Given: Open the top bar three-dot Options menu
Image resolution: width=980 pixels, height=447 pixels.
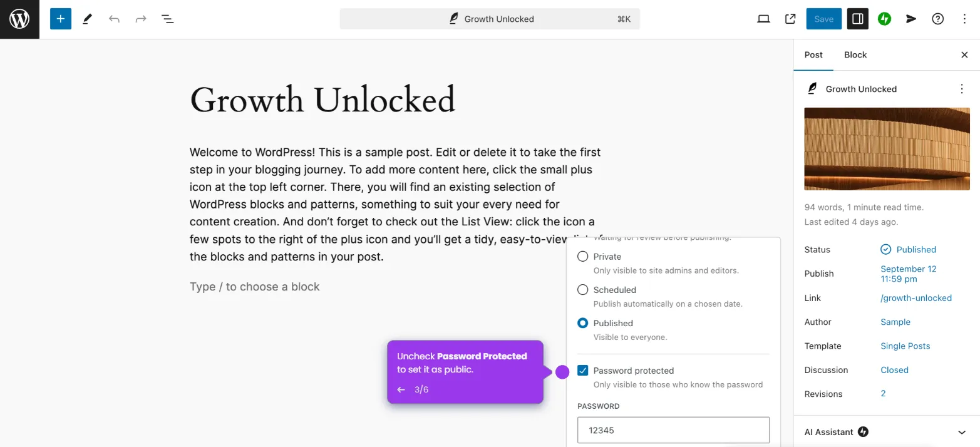Looking at the screenshot, I should click(x=964, y=19).
